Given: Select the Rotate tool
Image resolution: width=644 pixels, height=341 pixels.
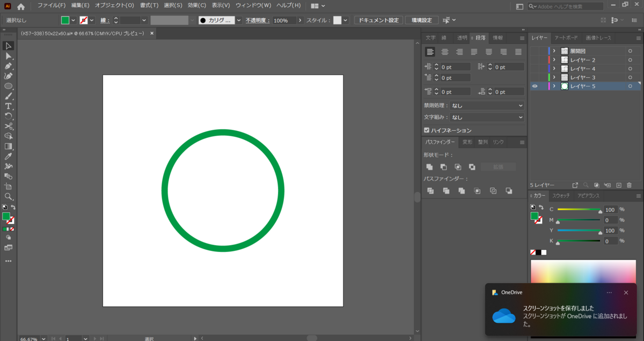Looking at the screenshot, I should click(9, 116).
